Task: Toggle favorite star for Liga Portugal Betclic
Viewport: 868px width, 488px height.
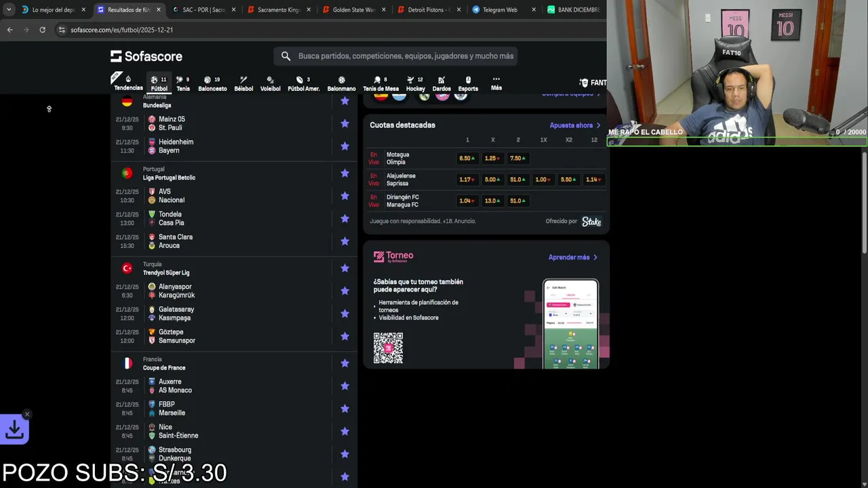Action: [344, 174]
